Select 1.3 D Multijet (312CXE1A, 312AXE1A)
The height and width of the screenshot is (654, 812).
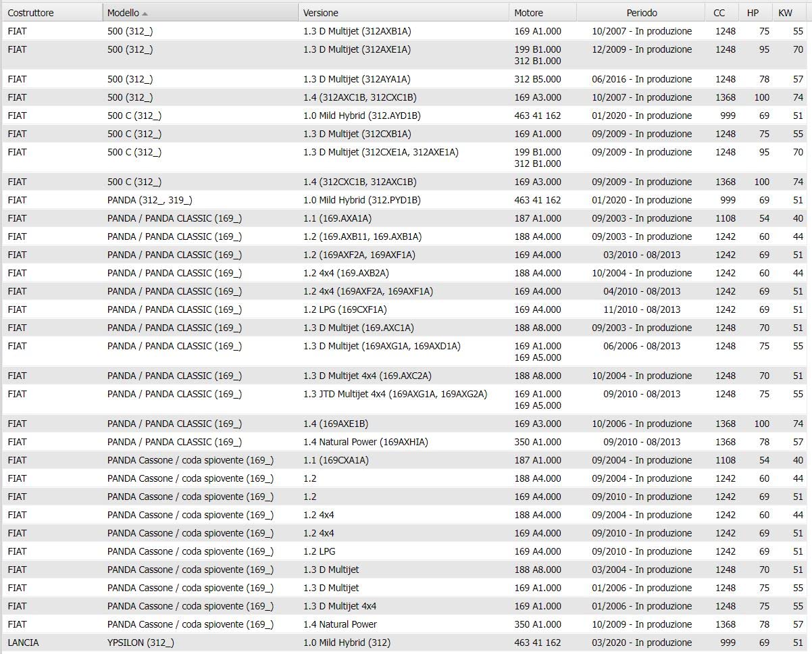(x=381, y=152)
